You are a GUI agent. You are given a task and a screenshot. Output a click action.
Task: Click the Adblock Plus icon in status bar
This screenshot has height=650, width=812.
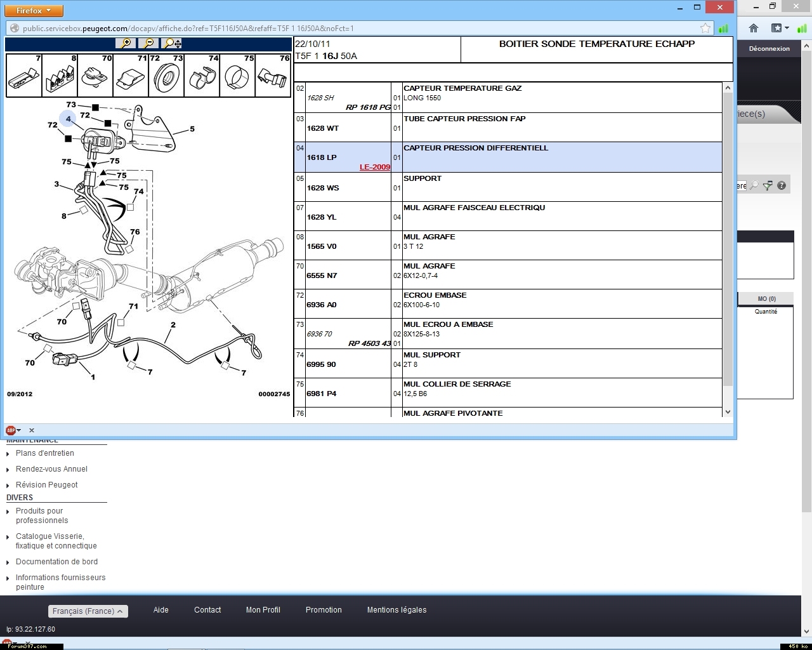click(x=11, y=430)
